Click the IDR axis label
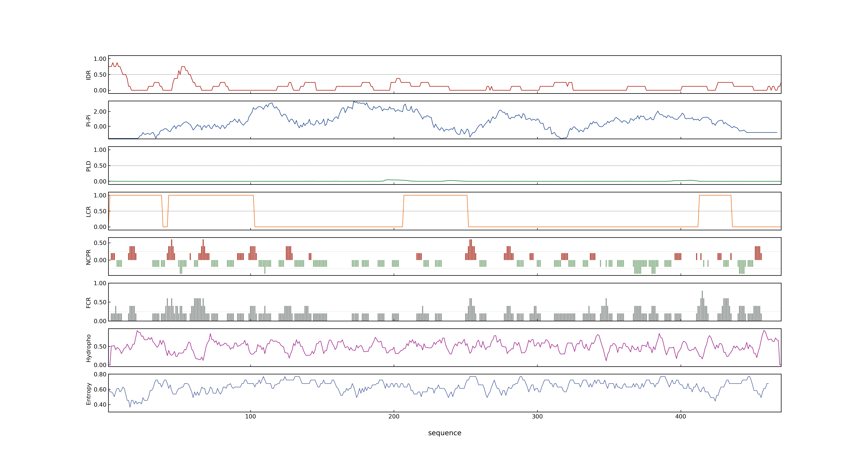 coord(89,75)
